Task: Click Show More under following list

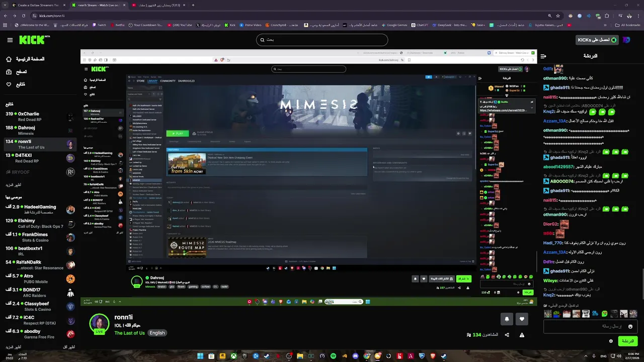Action: point(14,185)
